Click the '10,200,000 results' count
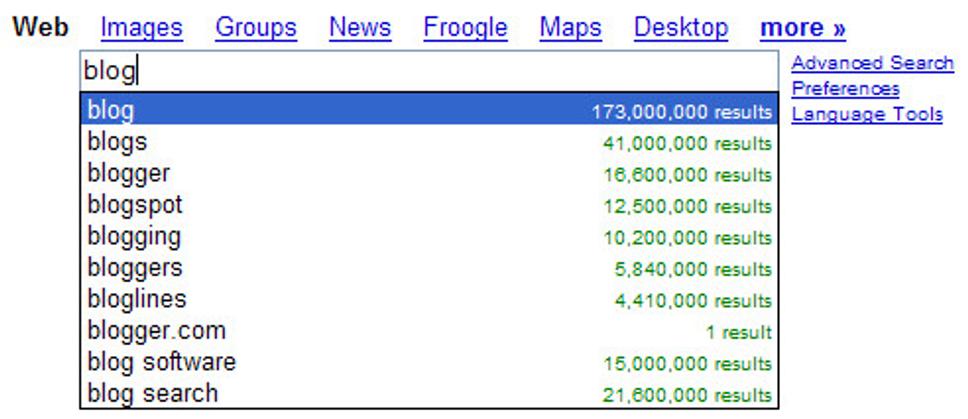Image resolution: width=968 pixels, height=419 pixels. click(x=687, y=239)
